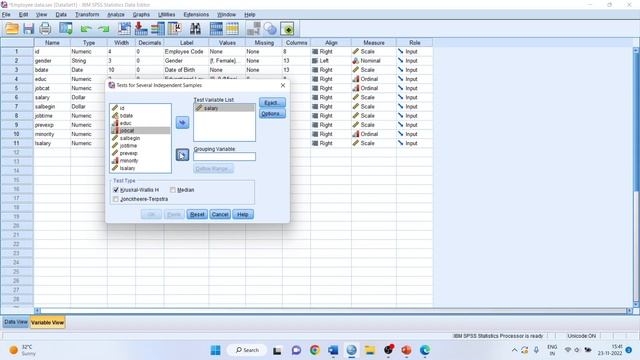Select row 11 header for lsalary
This screenshot has width=640, height=360.
point(17,143)
